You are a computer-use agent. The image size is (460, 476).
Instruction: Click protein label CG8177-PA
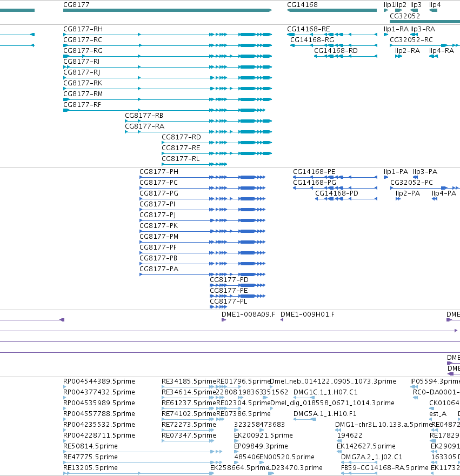pos(159,269)
